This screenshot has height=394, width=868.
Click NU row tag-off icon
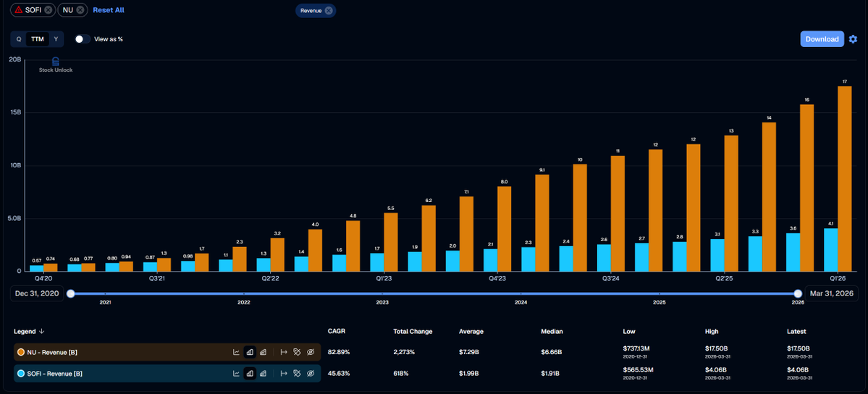298,352
